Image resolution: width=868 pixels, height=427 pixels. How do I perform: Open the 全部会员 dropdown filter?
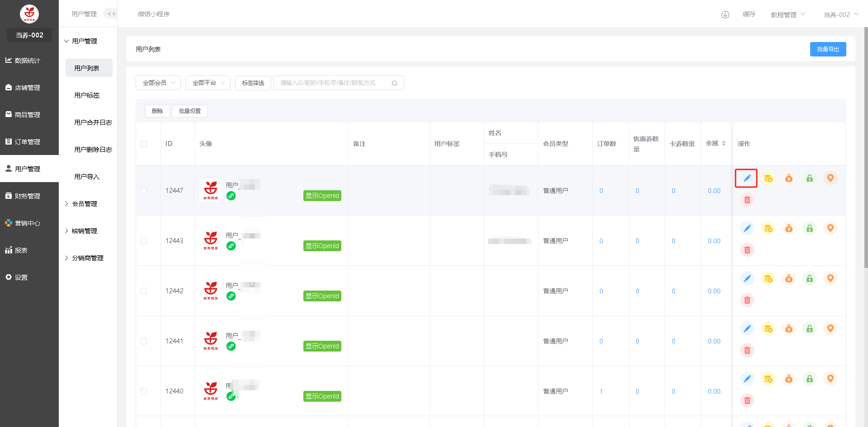[x=158, y=83]
